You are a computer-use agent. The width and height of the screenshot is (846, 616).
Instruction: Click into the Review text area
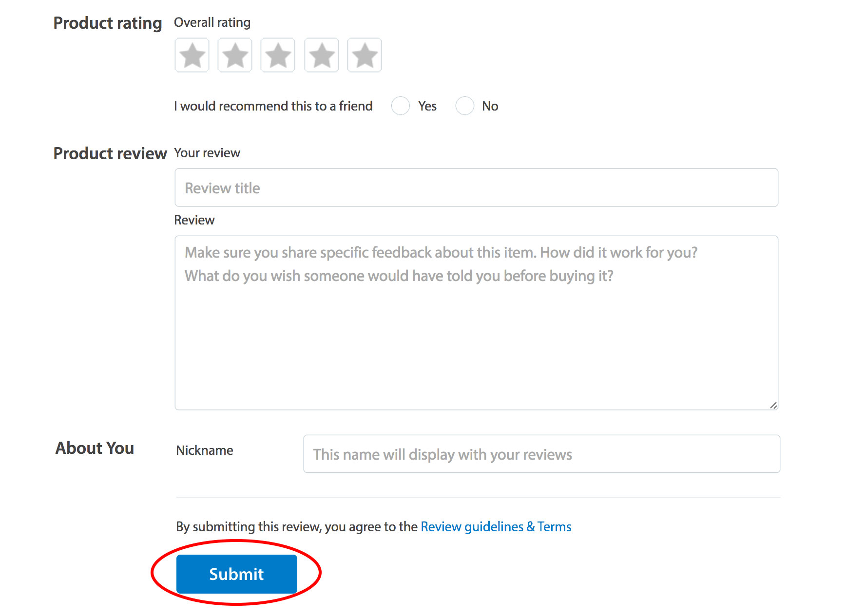click(x=477, y=323)
